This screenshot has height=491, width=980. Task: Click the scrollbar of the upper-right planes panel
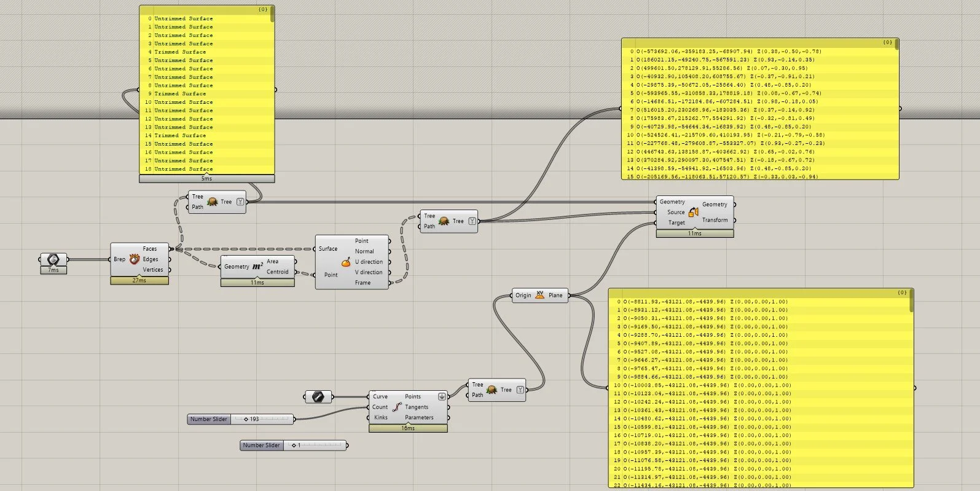[x=897, y=44]
